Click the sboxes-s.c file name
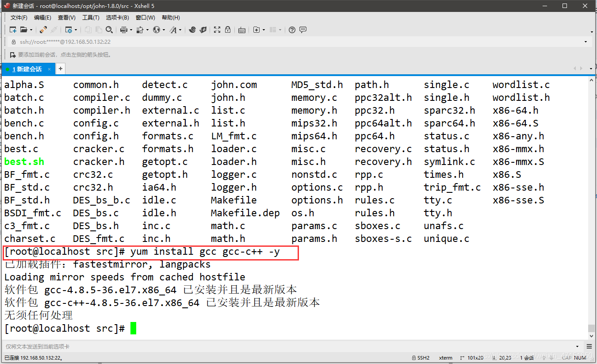 click(x=383, y=239)
